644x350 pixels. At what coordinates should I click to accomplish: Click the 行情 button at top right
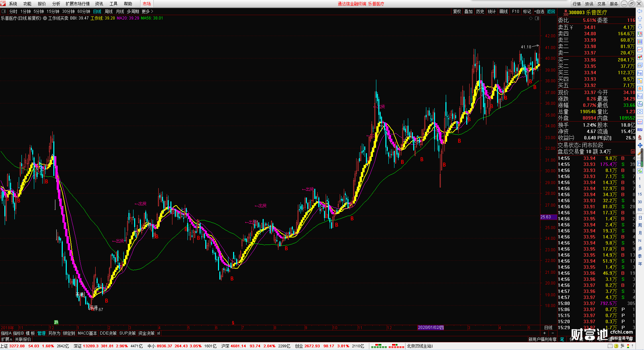577,4
